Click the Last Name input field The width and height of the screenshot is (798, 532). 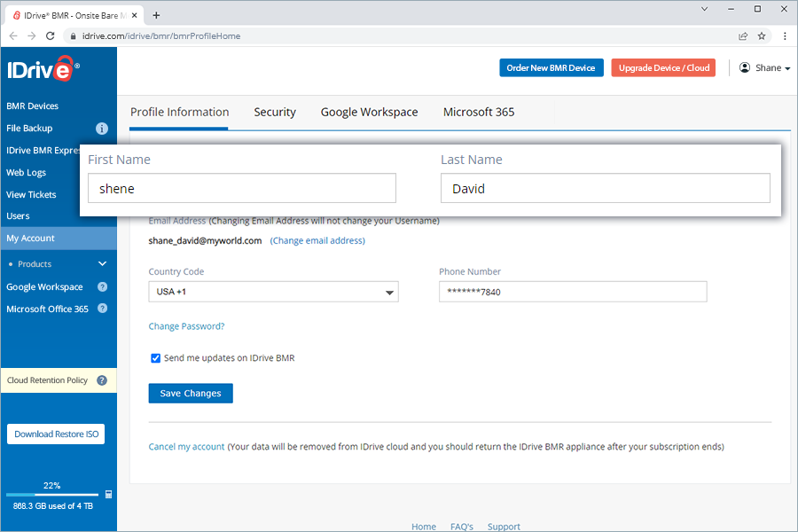(605, 188)
